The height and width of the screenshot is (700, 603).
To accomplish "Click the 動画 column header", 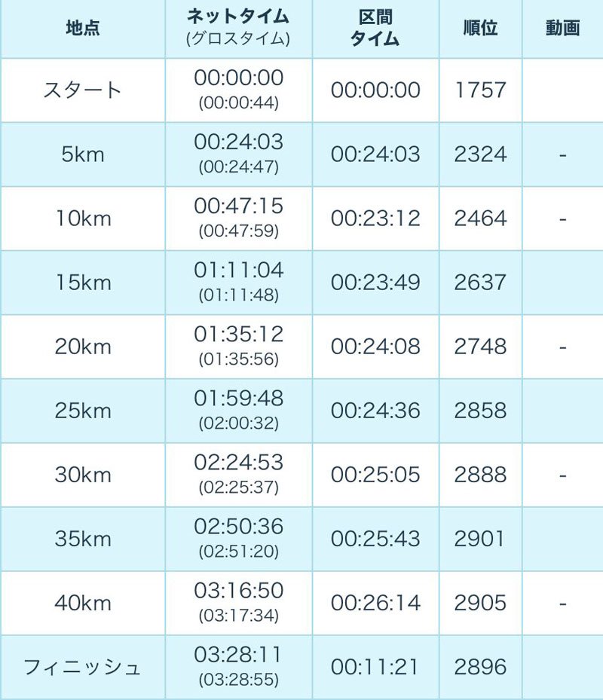I will [562, 29].
